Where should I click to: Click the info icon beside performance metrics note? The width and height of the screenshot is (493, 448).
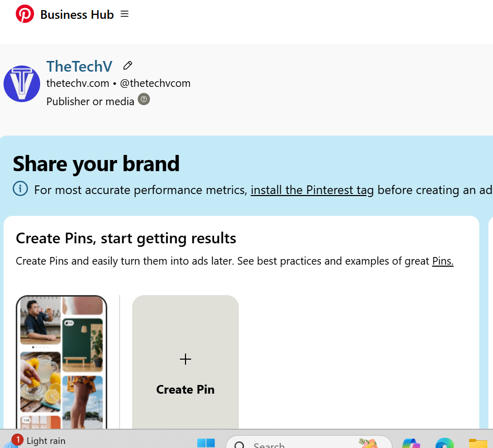pos(20,188)
